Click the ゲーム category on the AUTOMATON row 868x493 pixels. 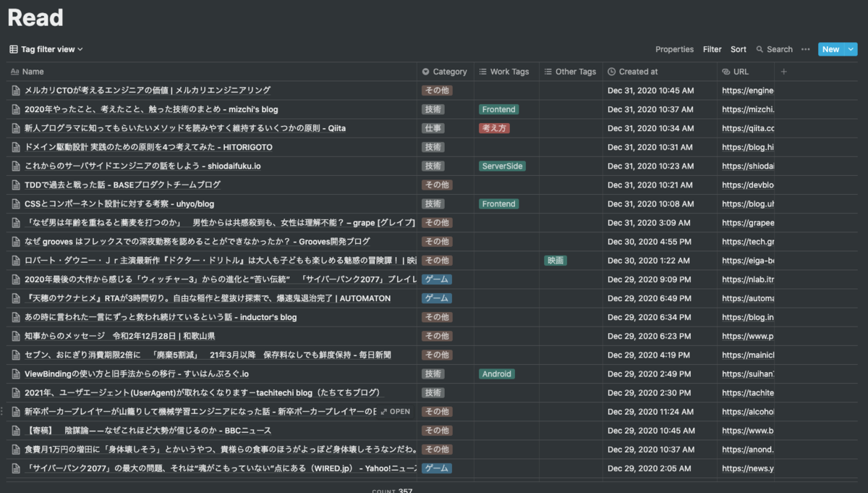[x=437, y=298]
